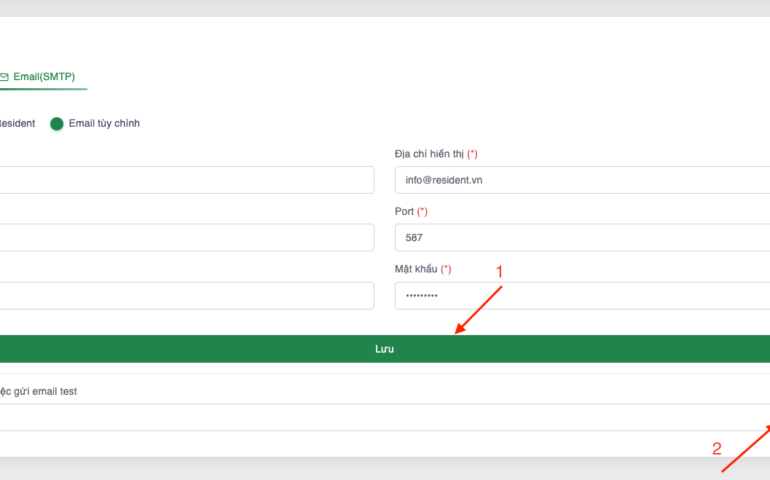The image size is (770, 480).
Task: Click the red annotation number 2
Action: tap(716, 449)
